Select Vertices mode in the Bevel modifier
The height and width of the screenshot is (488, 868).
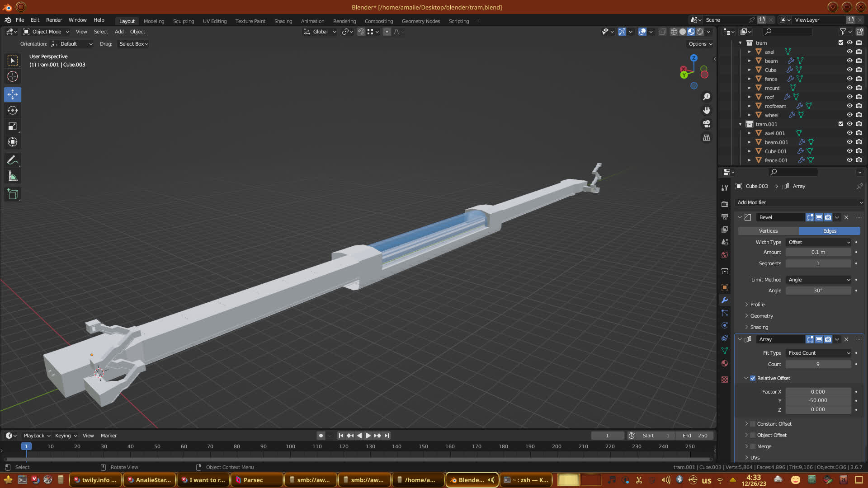click(768, 231)
